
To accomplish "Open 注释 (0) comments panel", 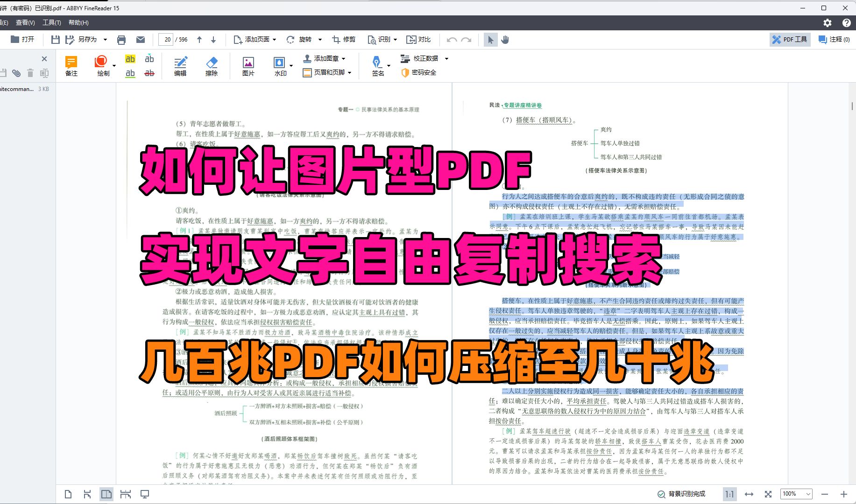I will (x=835, y=40).
